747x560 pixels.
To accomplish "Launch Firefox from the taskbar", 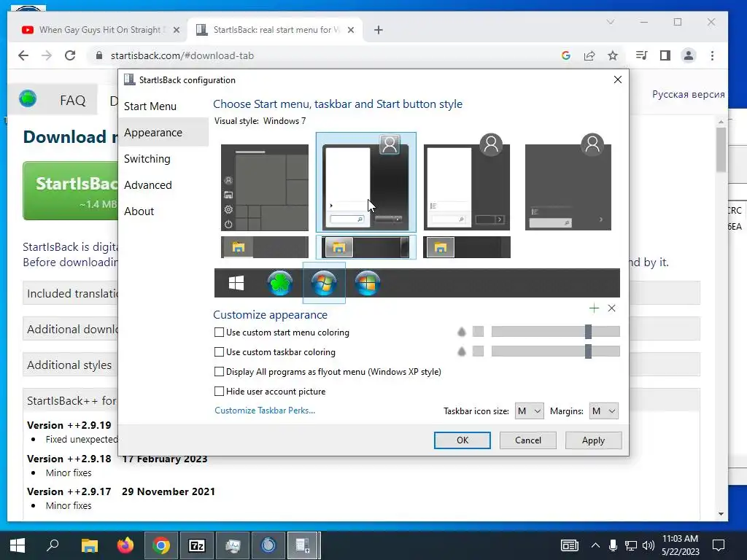I will click(125, 545).
